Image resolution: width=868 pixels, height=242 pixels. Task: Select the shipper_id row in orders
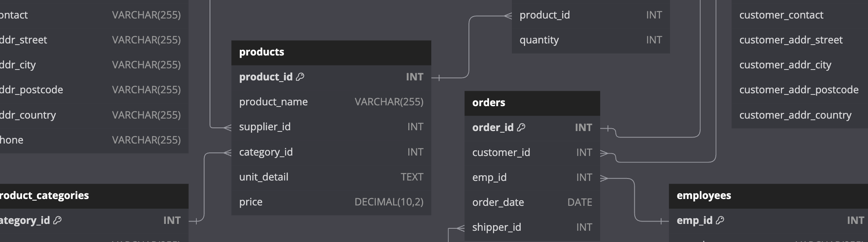pyautogui.click(x=532, y=227)
